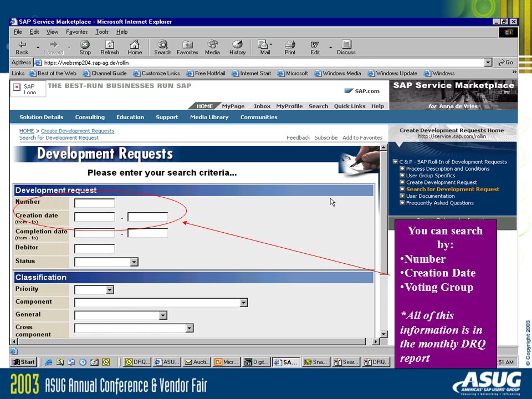Open the Edit menu
The width and height of the screenshot is (532, 399).
tap(34, 32)
